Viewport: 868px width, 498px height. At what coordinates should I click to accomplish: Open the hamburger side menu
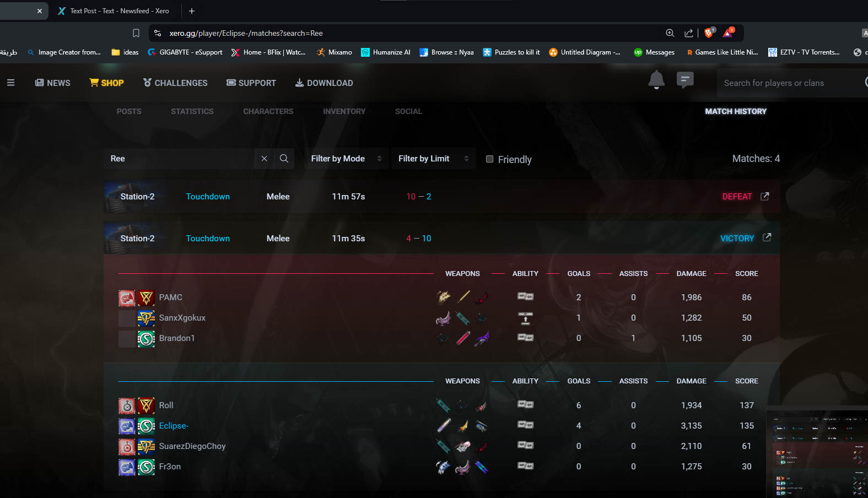click(x=10, y=83)
